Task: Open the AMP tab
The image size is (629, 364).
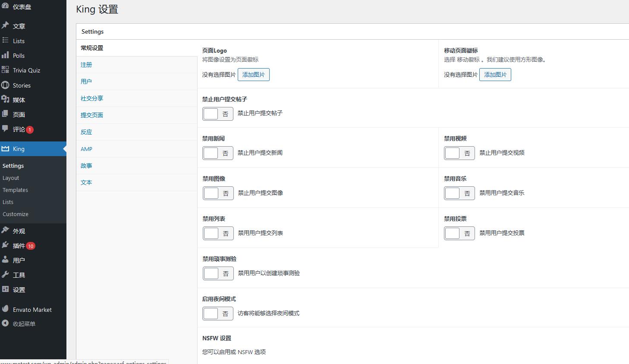Action: [137, 149]
